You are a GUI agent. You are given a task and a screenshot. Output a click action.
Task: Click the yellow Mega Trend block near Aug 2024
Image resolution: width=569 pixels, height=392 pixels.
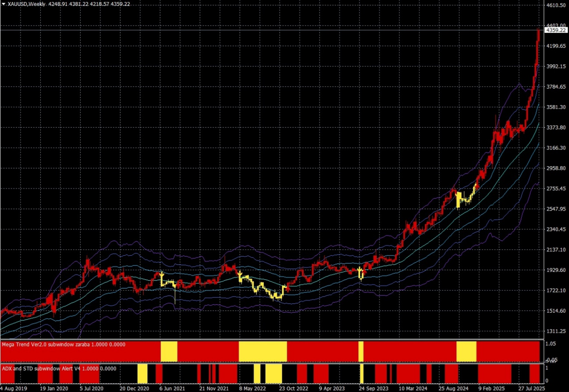(466, 351)
